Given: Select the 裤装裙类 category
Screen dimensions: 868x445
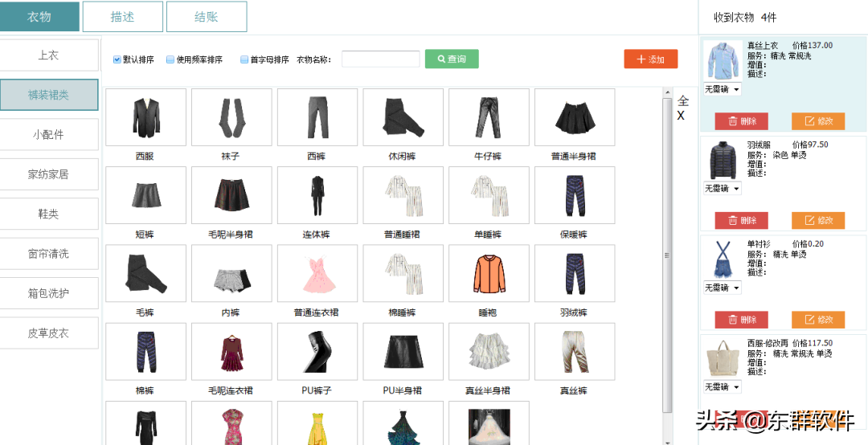Looking at the screenshot, I should click(x=49, y=95).
